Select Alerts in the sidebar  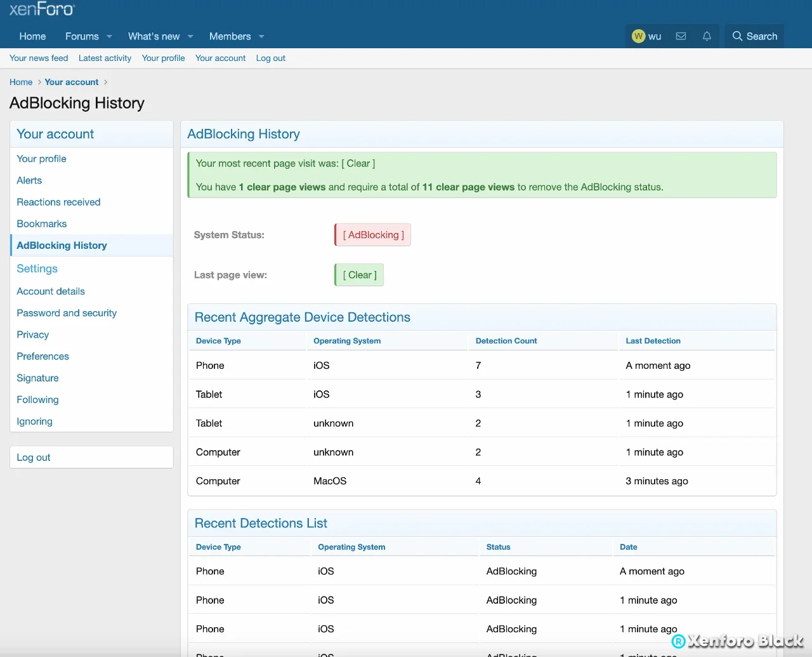91,180
